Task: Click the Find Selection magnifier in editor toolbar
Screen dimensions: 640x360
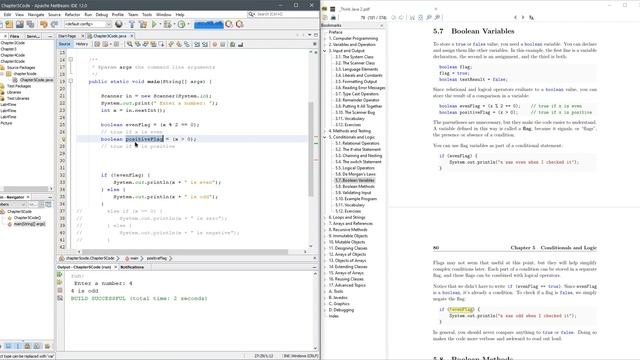Action: coord(129,44)
